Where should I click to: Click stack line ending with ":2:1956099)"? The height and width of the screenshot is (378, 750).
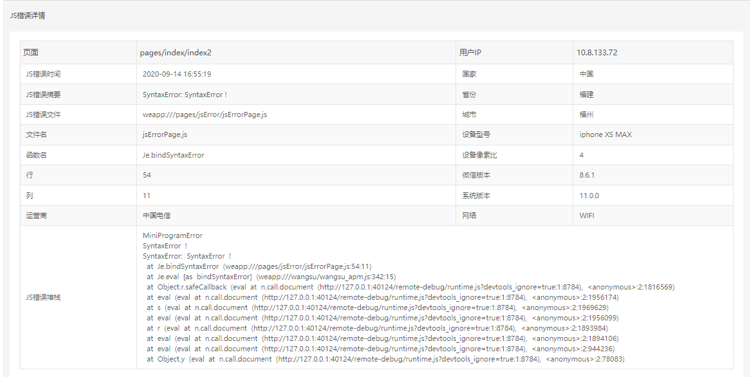pyautogui.click(x=383, y=318)
